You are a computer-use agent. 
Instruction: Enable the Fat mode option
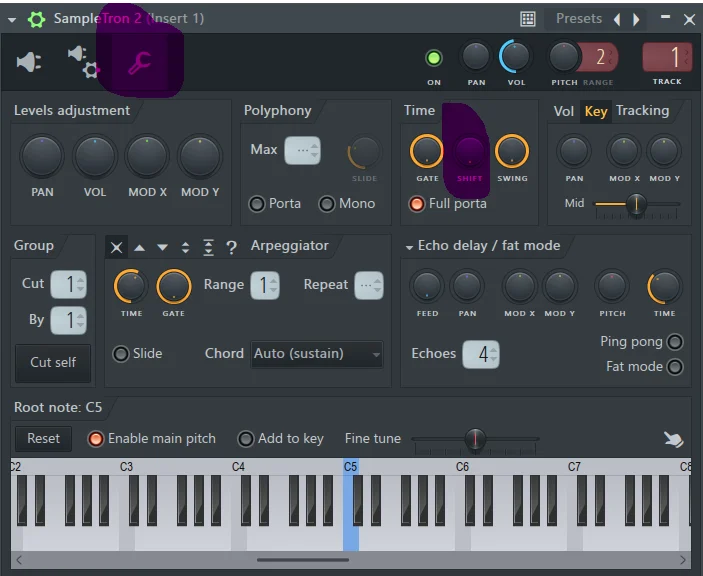click(675, 367)
